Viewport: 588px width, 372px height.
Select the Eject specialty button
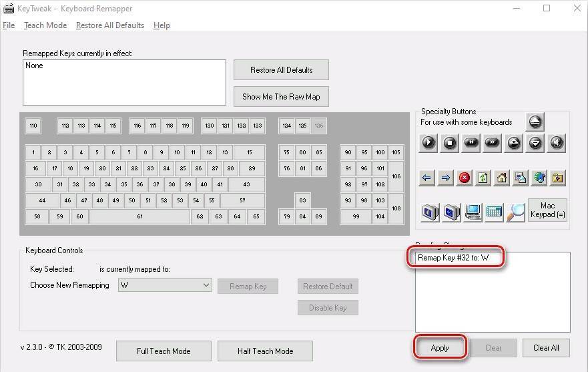coord(535,122)
